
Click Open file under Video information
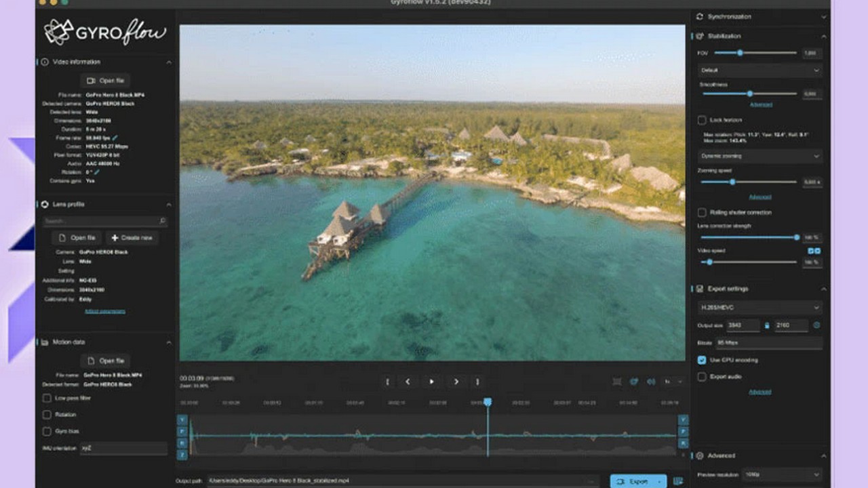pyautogui.click(x=105, y=81)
